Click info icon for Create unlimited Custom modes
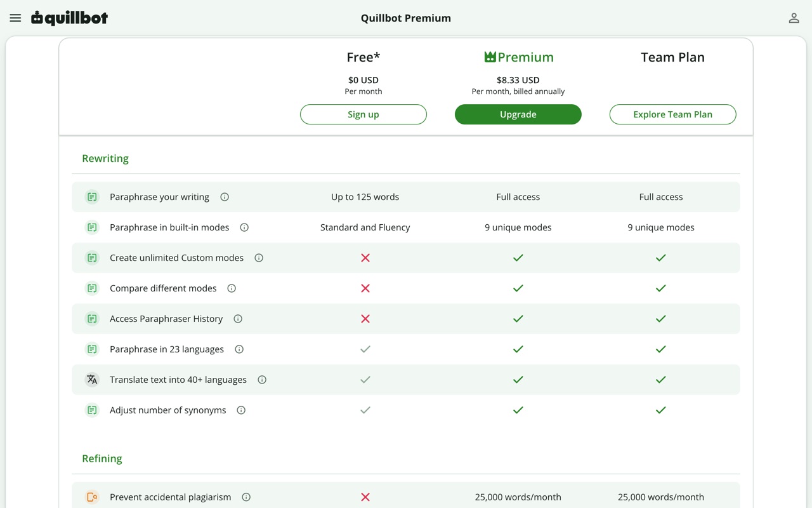This screenshot has height=508, width=812. pyautogui.click(x=259, y=258)
